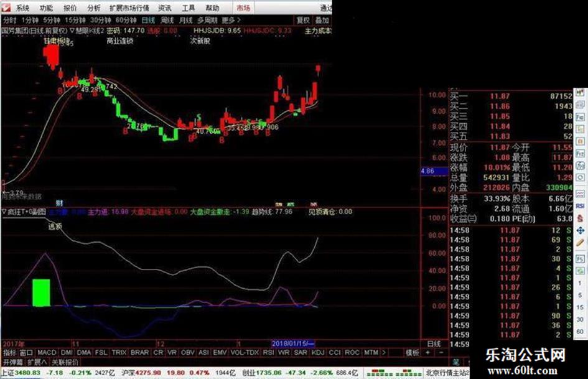The height and width of the screenshot is (379, 588).
Task: Expand more indicators arrow after MTM
Action: 384,352
